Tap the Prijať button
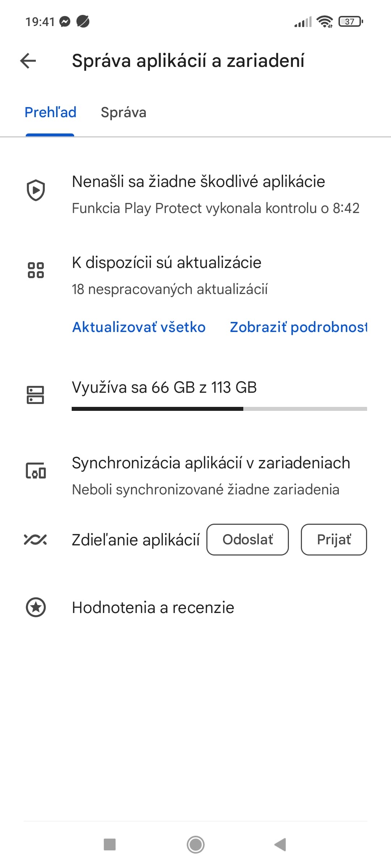The width and height of the screenshot is (391, 868). pos(334,540)
